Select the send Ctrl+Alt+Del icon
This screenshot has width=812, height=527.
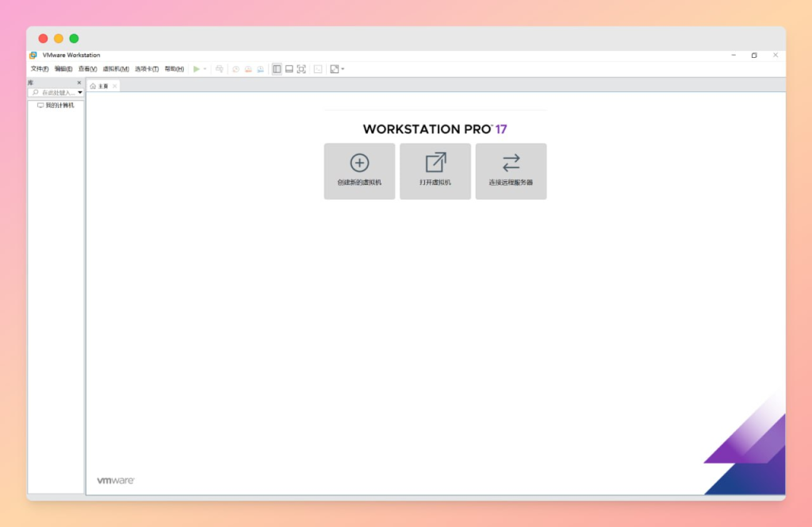pyautogui.click(x=220, y=69)
